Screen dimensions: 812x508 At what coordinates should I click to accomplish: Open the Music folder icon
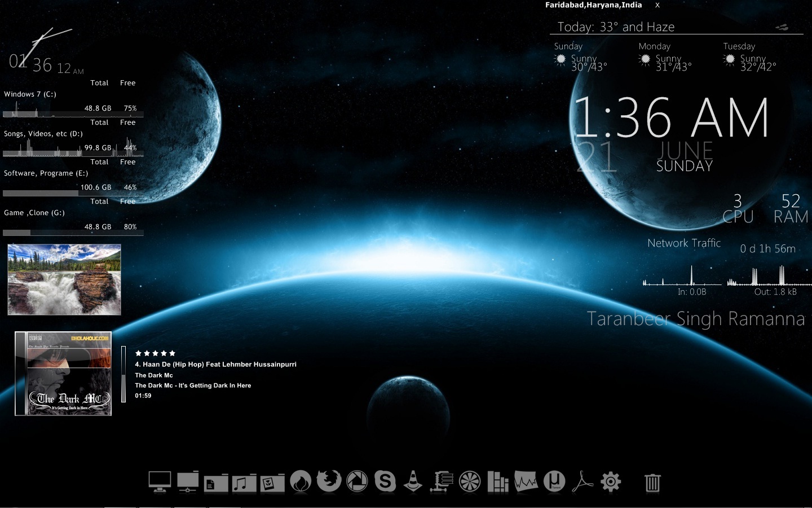tap(244, 483)
